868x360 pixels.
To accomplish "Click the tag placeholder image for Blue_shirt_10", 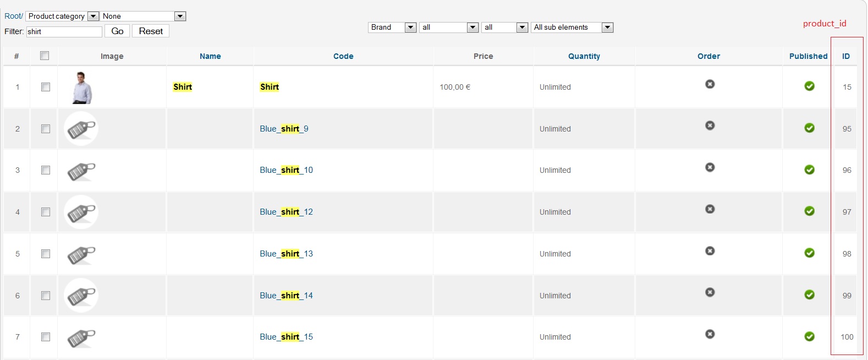I will (81, 171).
